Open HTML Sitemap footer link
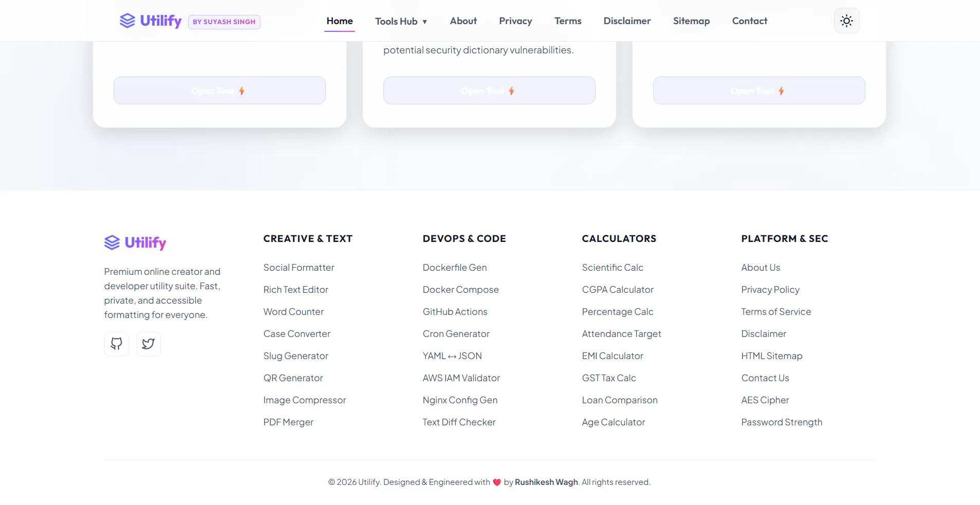This screenshot has height=505, width=980. point(772,356)
